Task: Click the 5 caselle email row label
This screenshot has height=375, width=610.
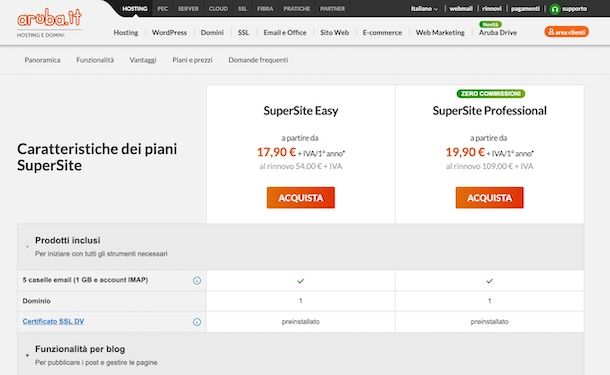Action: coord(85,280)
